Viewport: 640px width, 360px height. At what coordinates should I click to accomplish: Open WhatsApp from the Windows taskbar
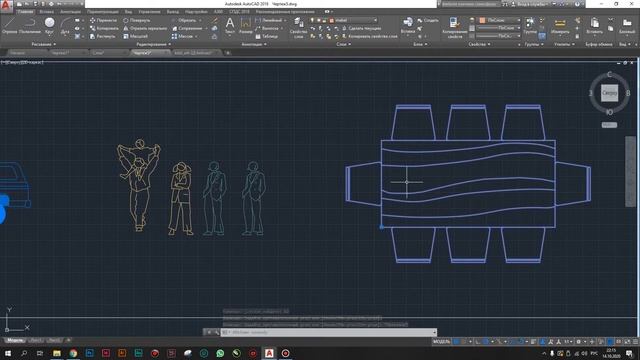point(220,353)
